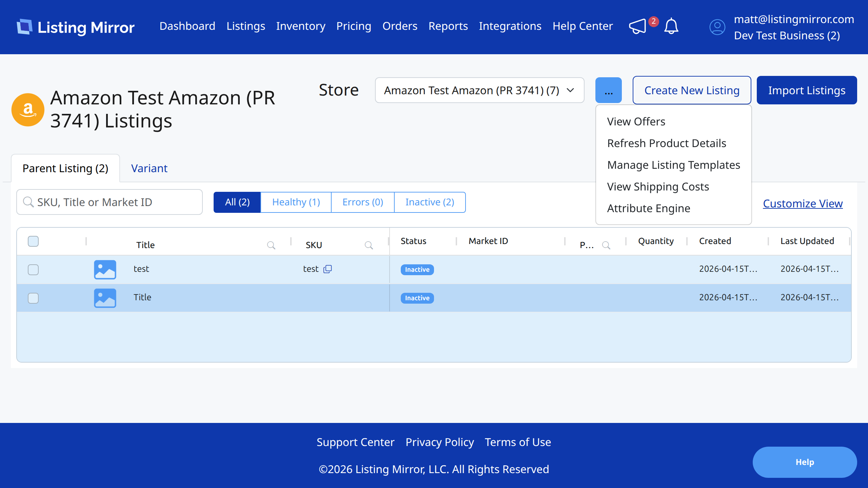Open the Orders navigation item
Screen dimensions: 868x488
(400, 26)
